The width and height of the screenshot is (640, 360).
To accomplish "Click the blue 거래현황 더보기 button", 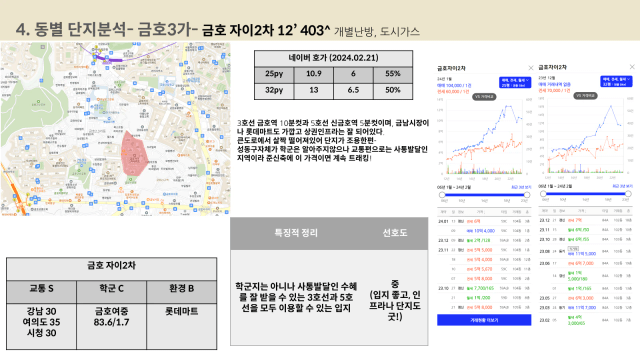I will 484,320.
